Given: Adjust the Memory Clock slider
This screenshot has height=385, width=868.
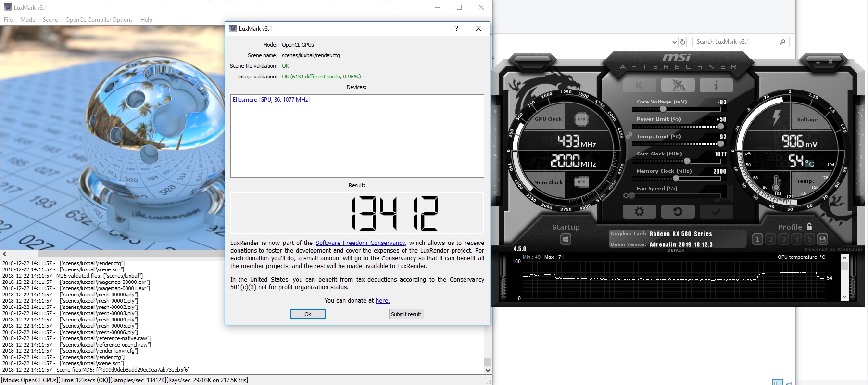Looking at the screenshot, I should click(x=676, y=179).
